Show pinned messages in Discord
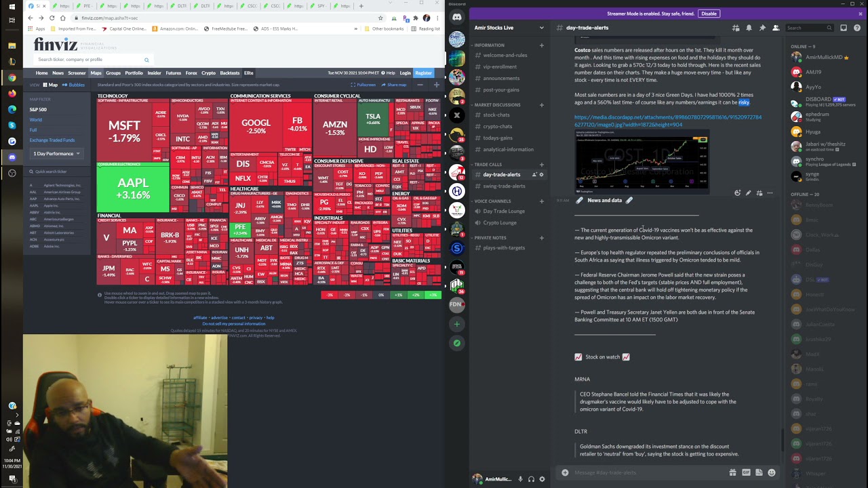The height and width of the screenshot is (488, 868). pyautogui.click(x=762, y=28)
